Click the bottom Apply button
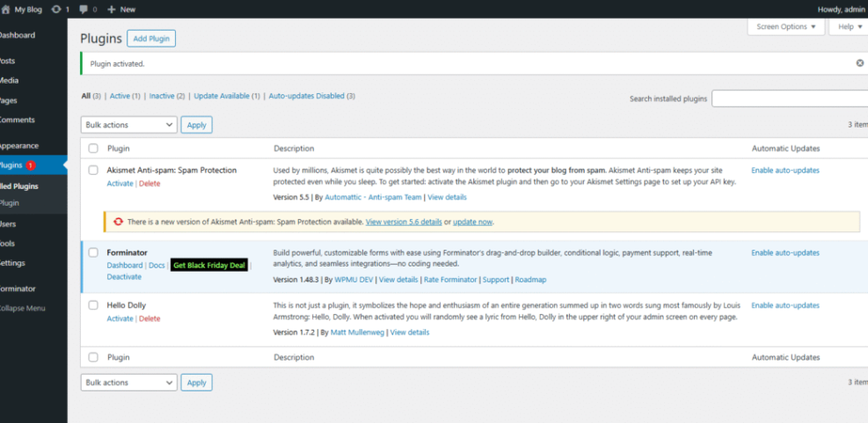This screenshot has width=868, height=423. click(x=196, y=383)
